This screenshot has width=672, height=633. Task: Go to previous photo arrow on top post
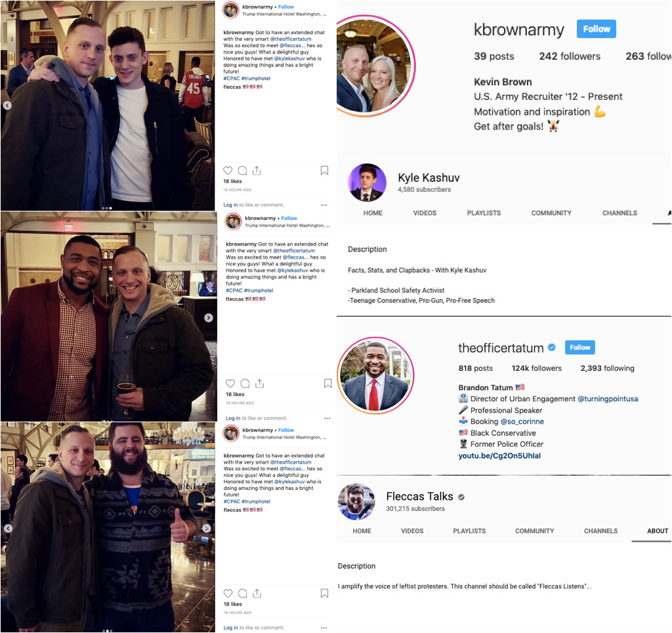7,106
